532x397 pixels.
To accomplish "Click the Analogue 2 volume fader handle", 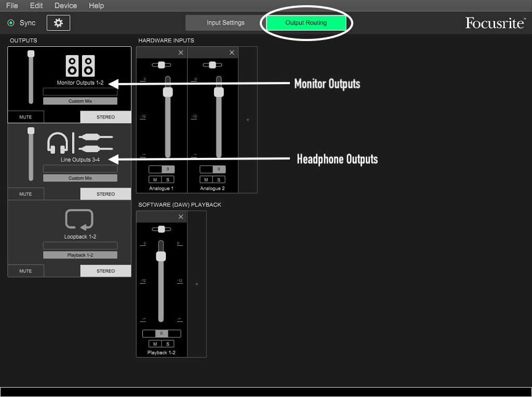I will [x=219, y=92].
